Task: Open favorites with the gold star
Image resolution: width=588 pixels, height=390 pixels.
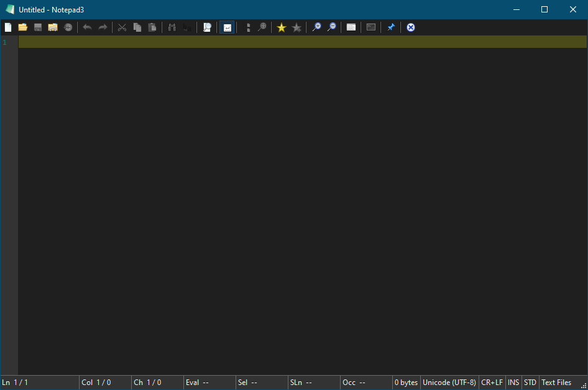Action: click(281, 27)
